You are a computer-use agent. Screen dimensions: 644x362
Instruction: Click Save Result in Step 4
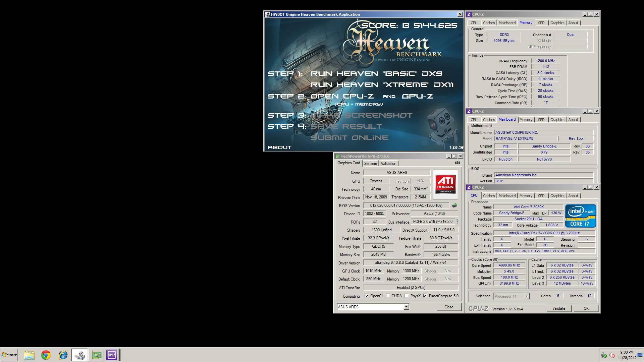346,126
